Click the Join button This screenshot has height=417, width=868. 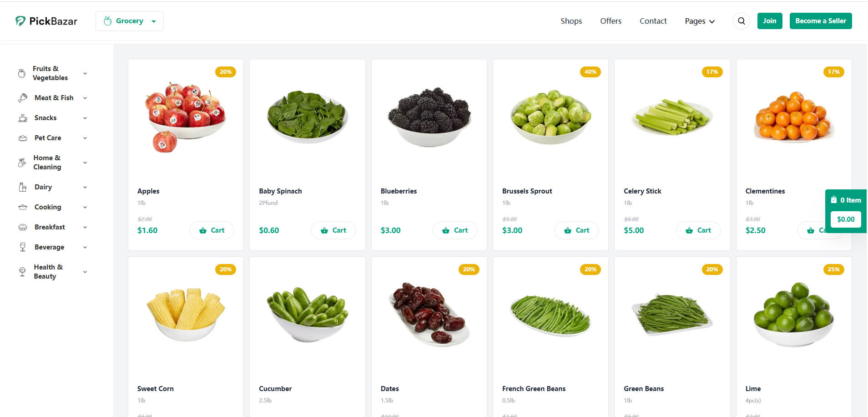[x=769, y=20]
